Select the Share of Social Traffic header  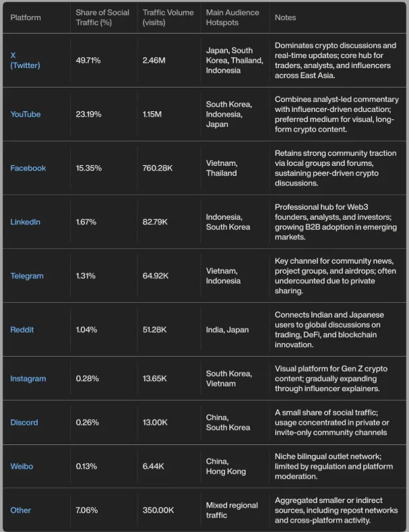[102, 18]
